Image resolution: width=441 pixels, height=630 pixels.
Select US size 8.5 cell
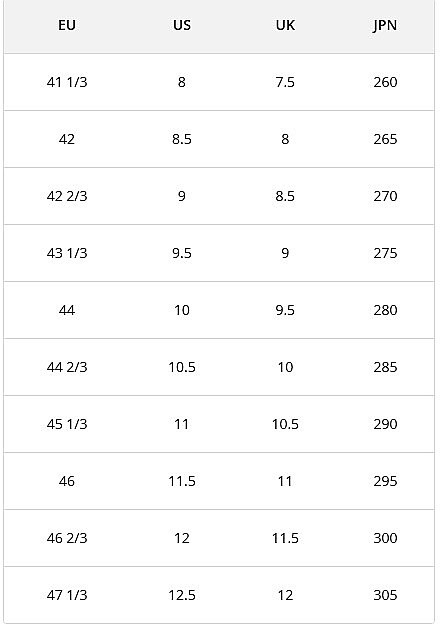182,139
